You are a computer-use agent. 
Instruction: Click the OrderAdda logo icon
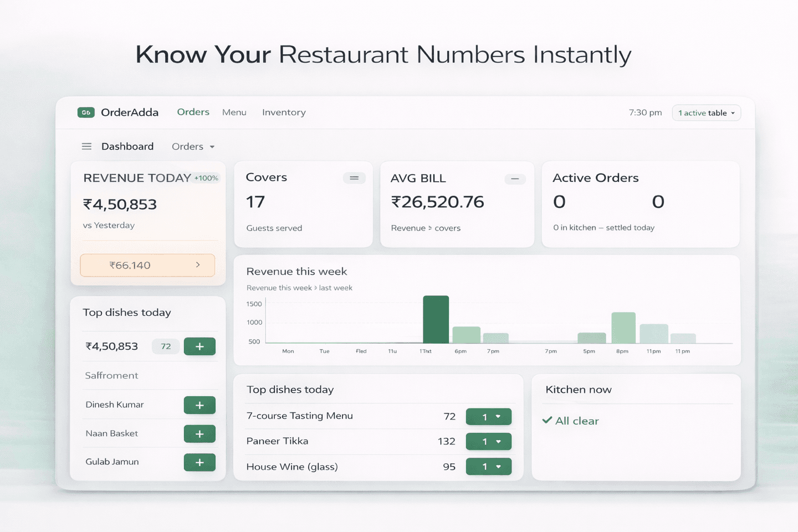tap(86, 112)
